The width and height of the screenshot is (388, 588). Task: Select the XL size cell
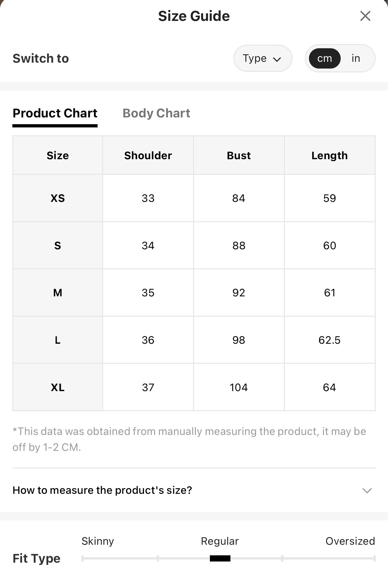click(58, 387)
